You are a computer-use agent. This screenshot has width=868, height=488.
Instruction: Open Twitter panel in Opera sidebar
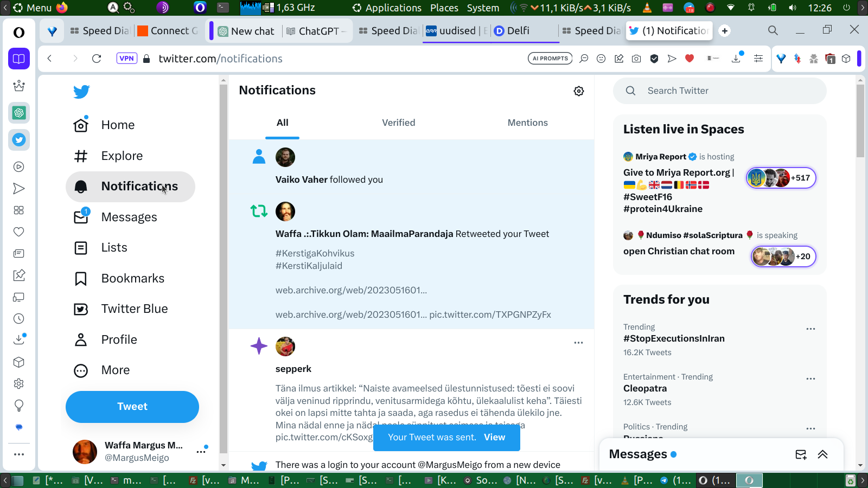tap(19, 140)
